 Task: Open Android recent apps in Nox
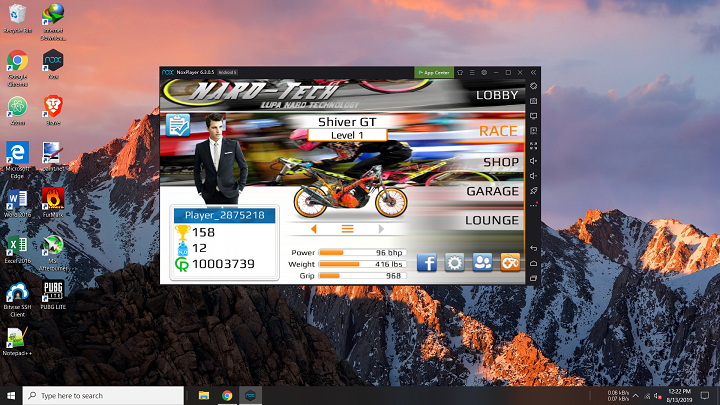533,278
